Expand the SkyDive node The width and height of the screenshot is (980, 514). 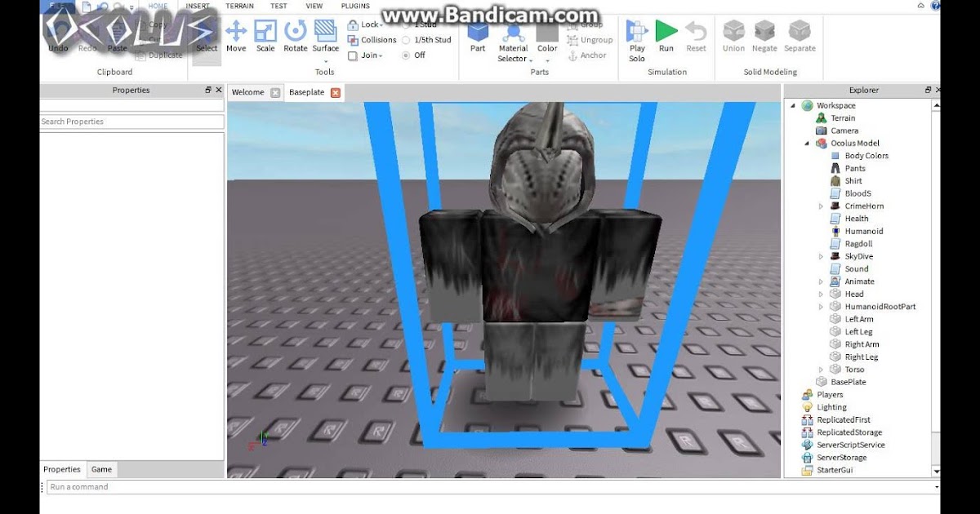click(x=822, y=256)
